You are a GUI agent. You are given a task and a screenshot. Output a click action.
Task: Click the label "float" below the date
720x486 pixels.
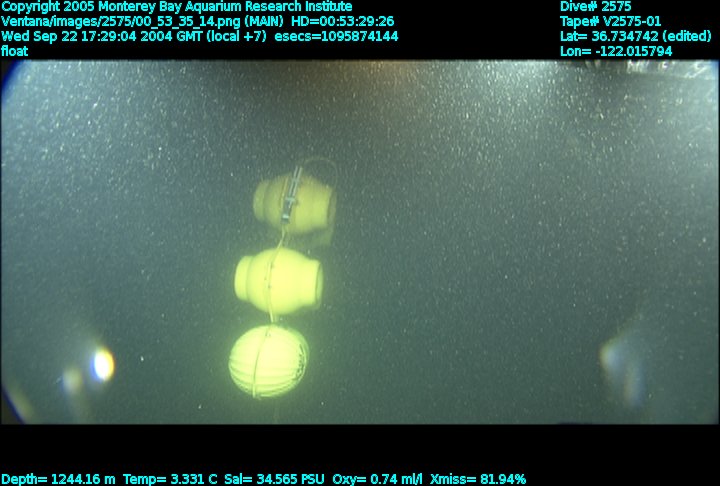[14, 51]
